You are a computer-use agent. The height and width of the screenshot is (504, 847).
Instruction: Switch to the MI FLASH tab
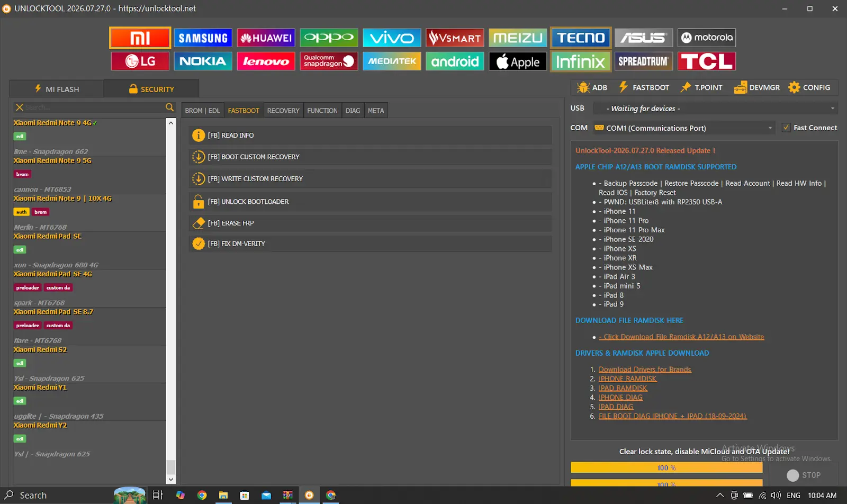pyautogui.click(x=57, y=89)
